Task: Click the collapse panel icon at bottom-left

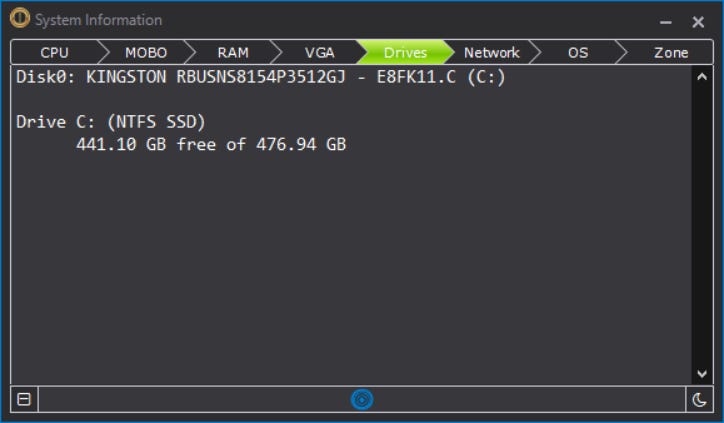Action: coord(24,399)
